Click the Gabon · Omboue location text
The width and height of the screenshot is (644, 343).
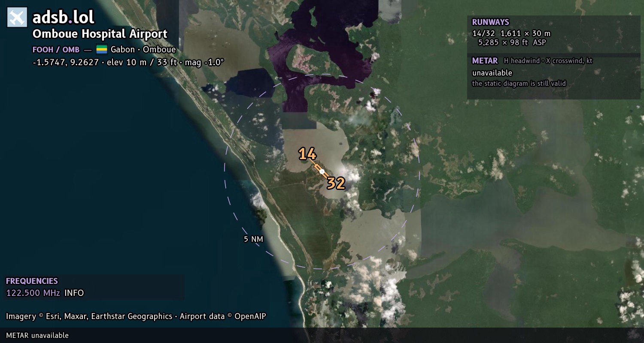pos(143,49)
